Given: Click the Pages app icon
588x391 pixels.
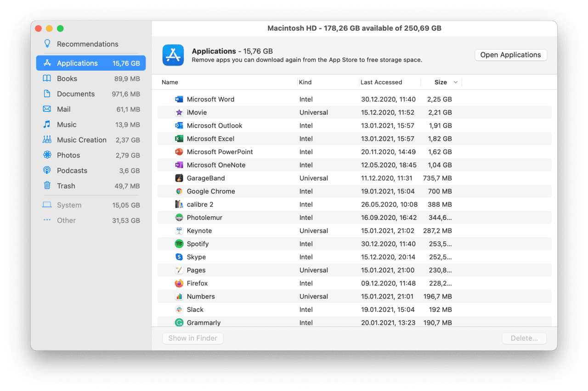Looking at the screenshot, I should tap(179, 270).
